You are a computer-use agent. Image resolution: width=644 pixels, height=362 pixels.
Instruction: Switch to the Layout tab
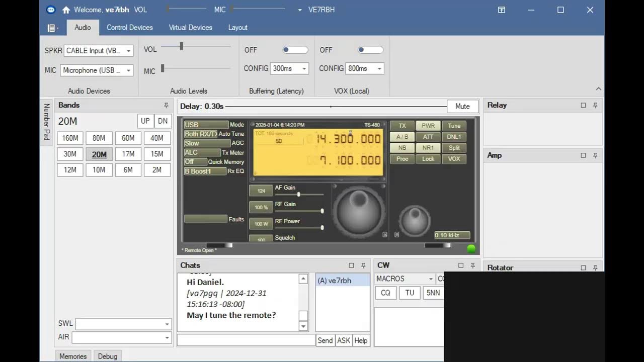(238, 28)
